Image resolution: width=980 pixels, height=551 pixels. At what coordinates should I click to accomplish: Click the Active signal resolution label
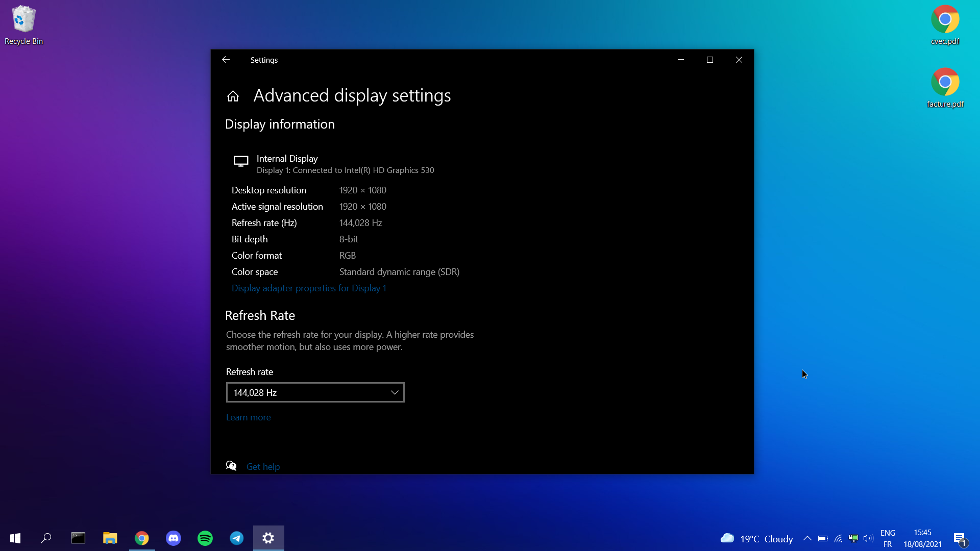coord(277,207)
